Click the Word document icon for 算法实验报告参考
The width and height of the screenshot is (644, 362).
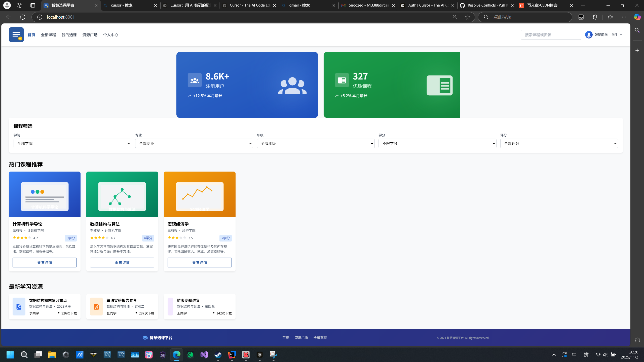click(96, 306)
